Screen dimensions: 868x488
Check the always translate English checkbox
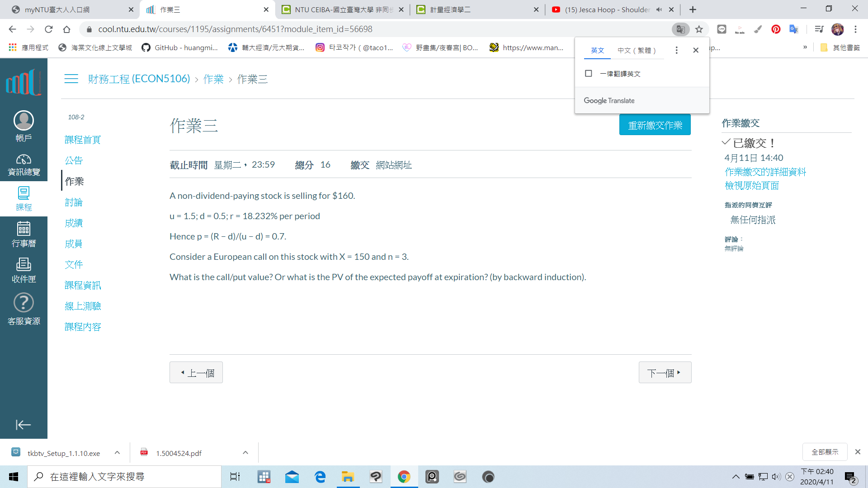click(x=588, y=73)
